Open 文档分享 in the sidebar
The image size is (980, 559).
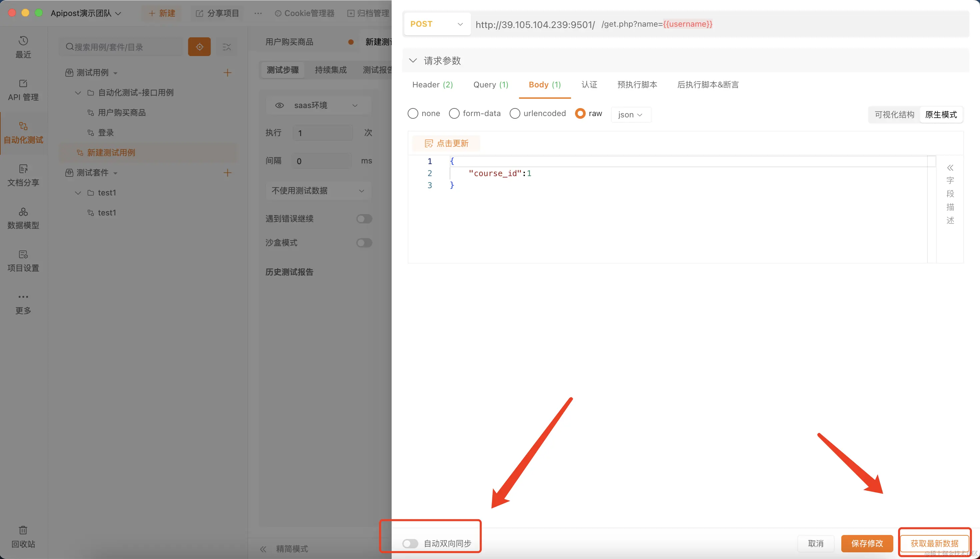23,175
